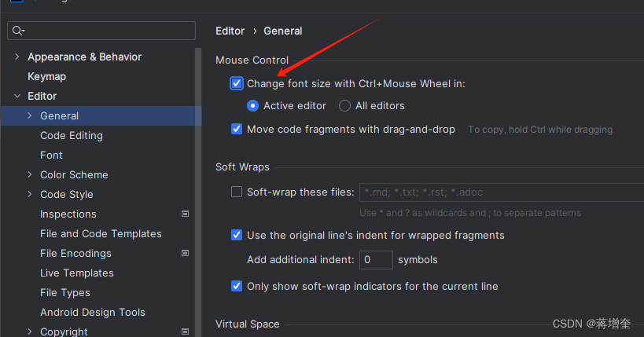Select Inspections in the settings tree

pos(68,214)
